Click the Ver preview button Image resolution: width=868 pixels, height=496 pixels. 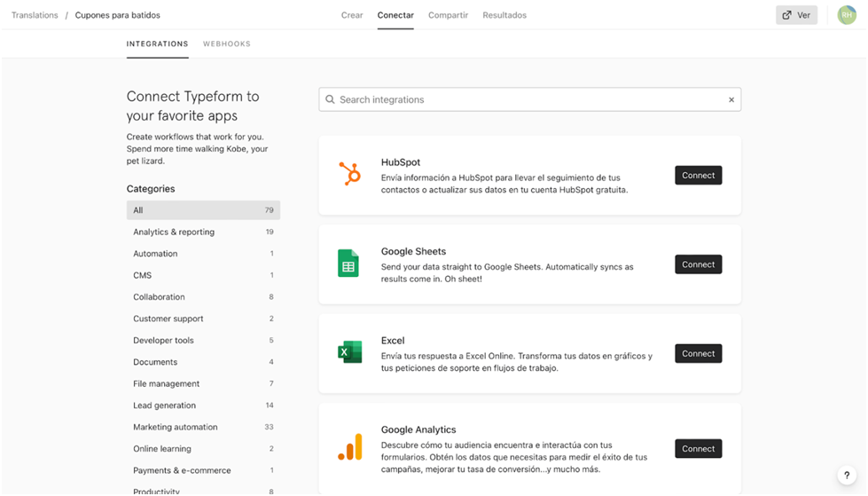[796, 15]
